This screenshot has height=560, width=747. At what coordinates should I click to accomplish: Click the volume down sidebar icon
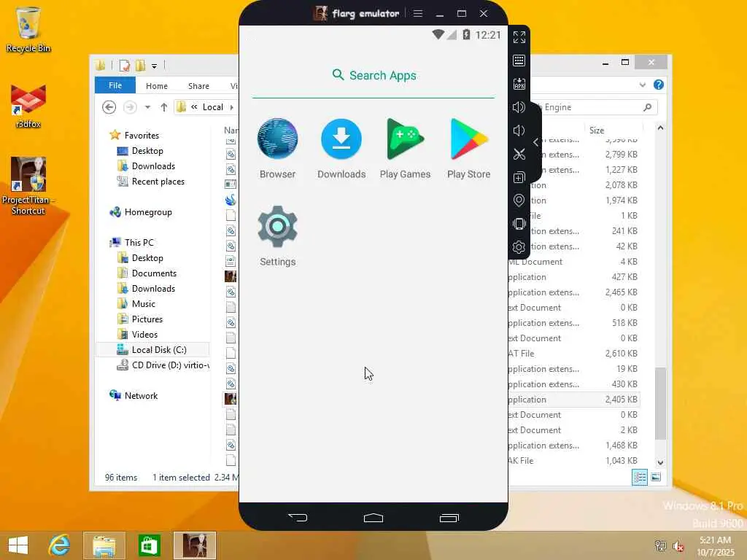click(519, 131)
